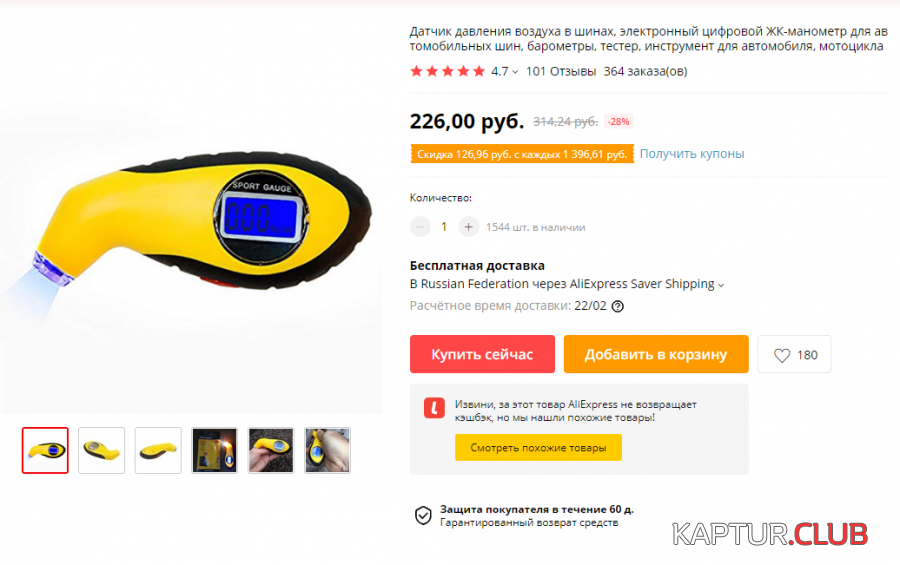Expand AliExpress Saver Shipping options

721,285
